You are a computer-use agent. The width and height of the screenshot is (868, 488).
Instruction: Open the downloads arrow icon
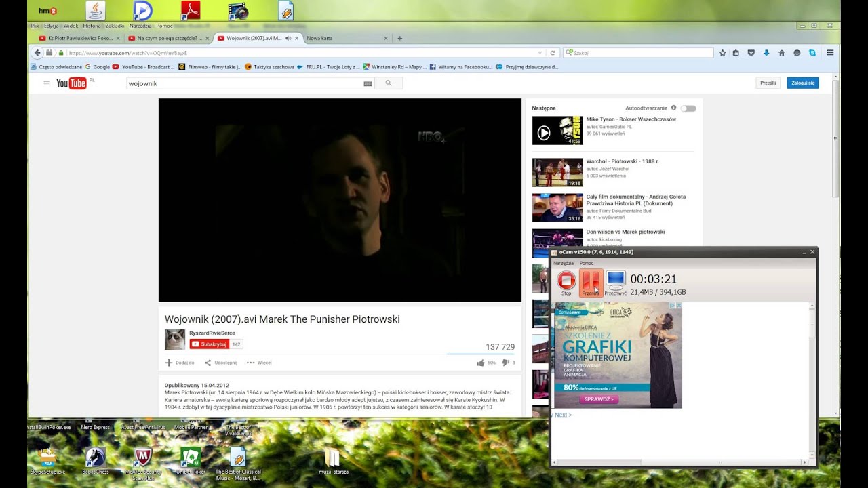point(766,53)
